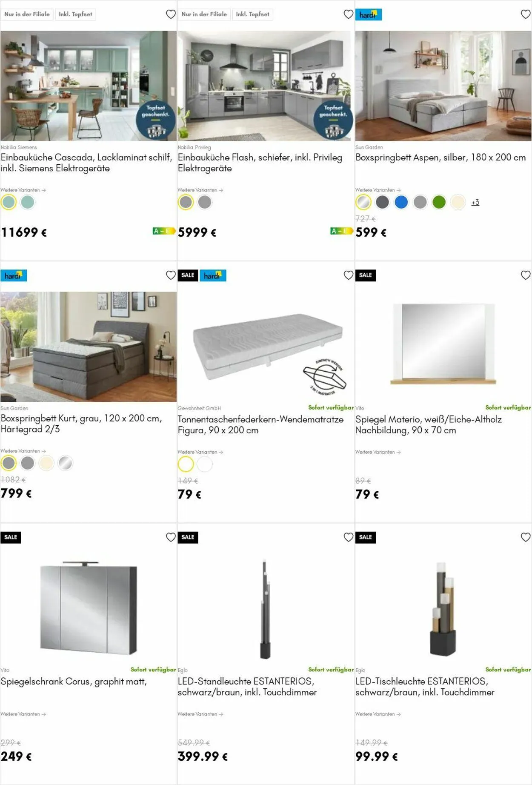This screenshot has width=532, height=785.
Task: Expand +3 more colors for Boxspringbett Aspen
Action: [x=475, y=203]
